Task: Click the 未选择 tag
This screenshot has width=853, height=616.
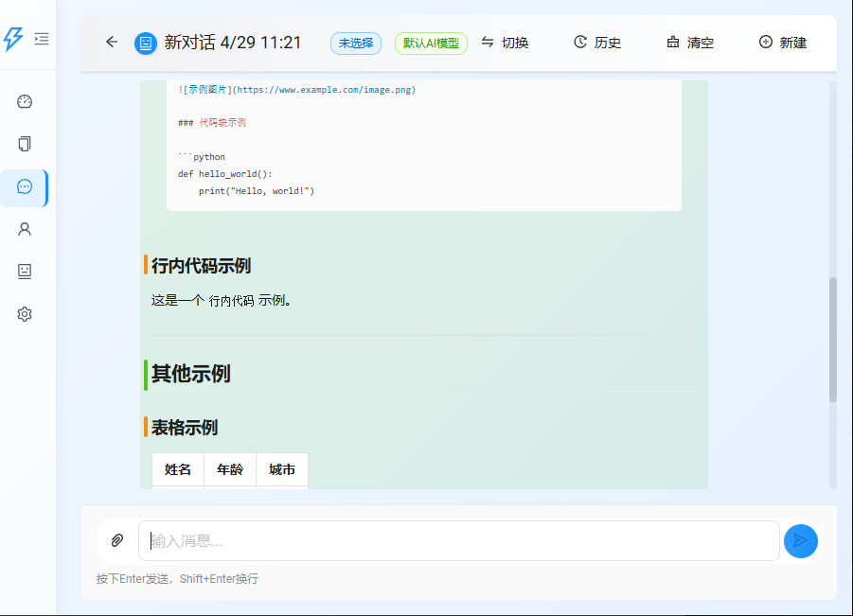Action: coord(356,43)
